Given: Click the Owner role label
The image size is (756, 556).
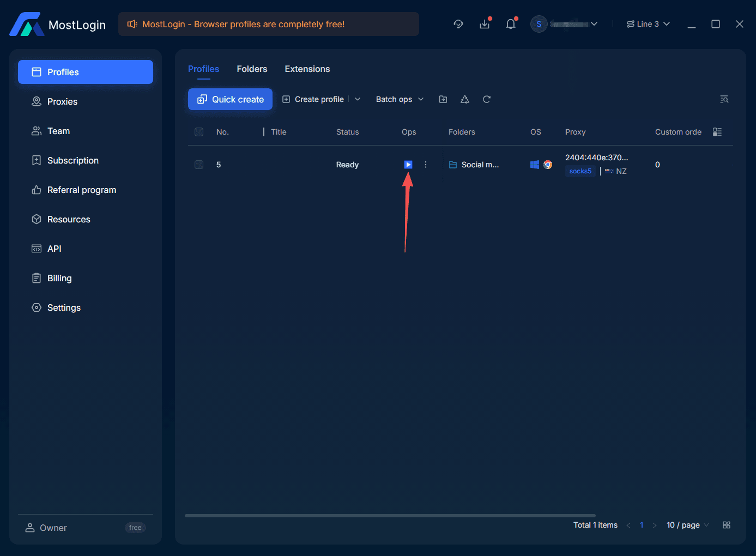Looking at the screenshot, I should [x=53, y=528].
